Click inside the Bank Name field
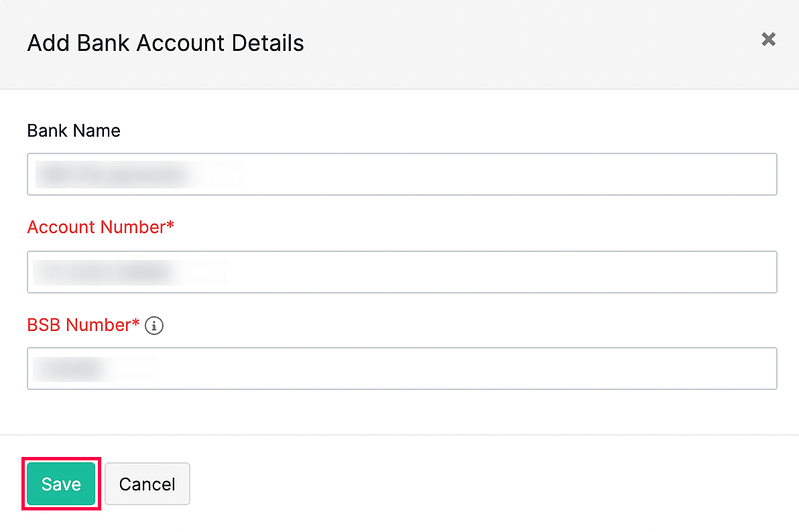The height and width of the screenshot is (532, 799). [402, 174]
